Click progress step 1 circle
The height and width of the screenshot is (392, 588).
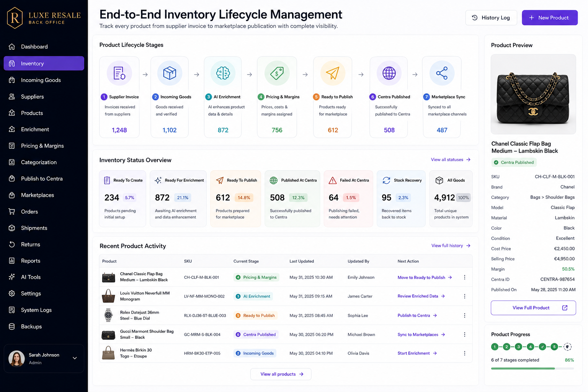pos(495,347)
